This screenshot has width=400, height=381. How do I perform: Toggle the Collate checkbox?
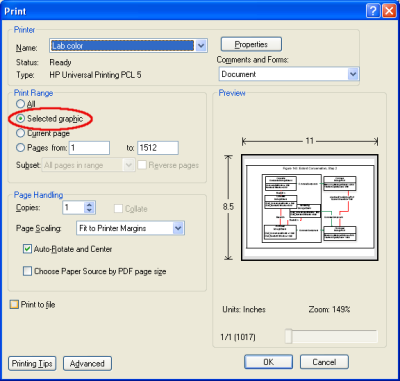(x=118, y=209)
